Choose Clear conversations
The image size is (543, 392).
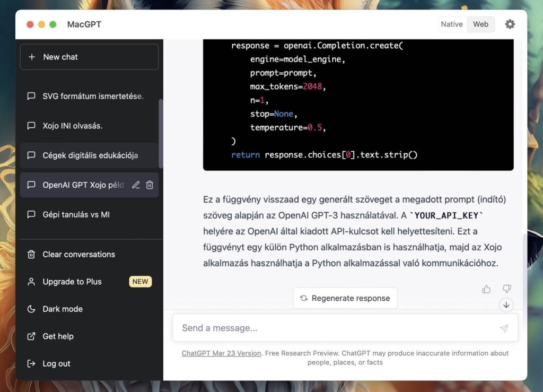point(89,254)
